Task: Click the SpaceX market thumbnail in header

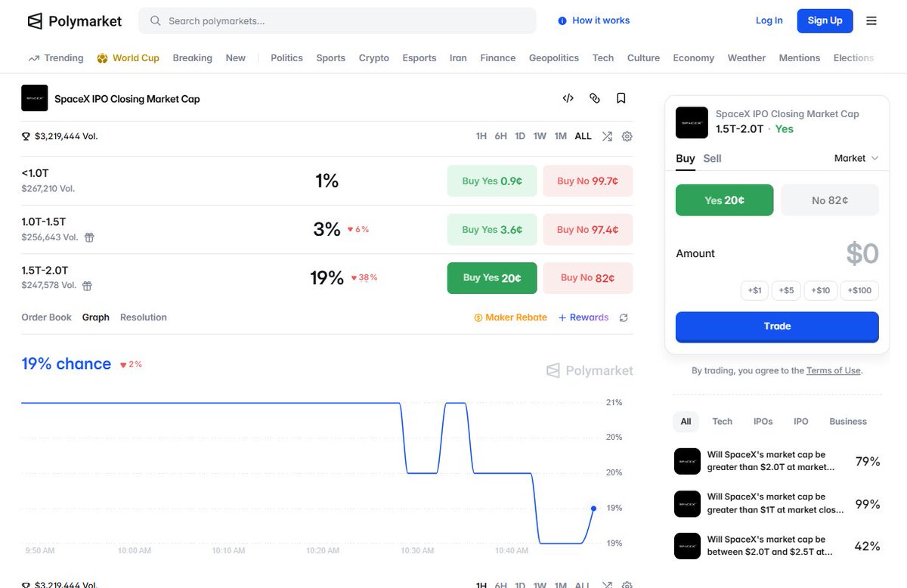Action: pyautogui.click(x=35, y=98)
